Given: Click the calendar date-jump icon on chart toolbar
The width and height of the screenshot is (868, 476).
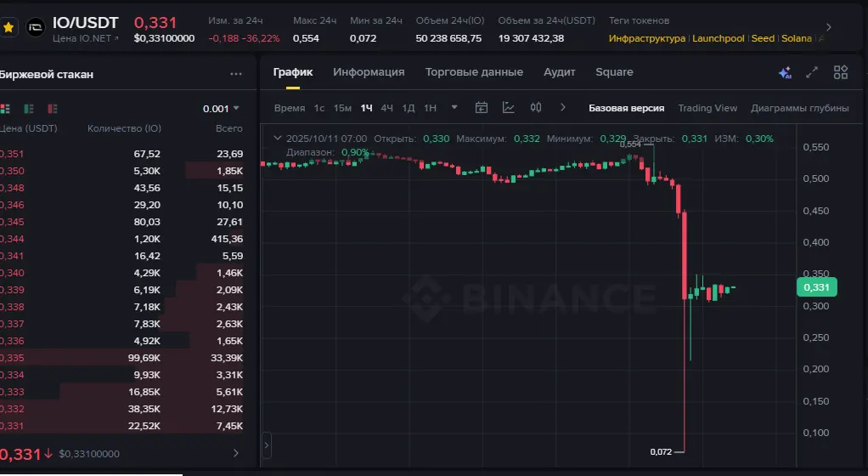Looking at the screenshot, I should coord(482,108).
